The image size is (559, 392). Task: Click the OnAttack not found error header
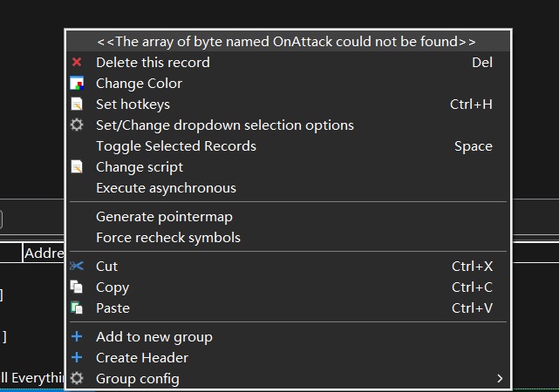click(286, 42)
